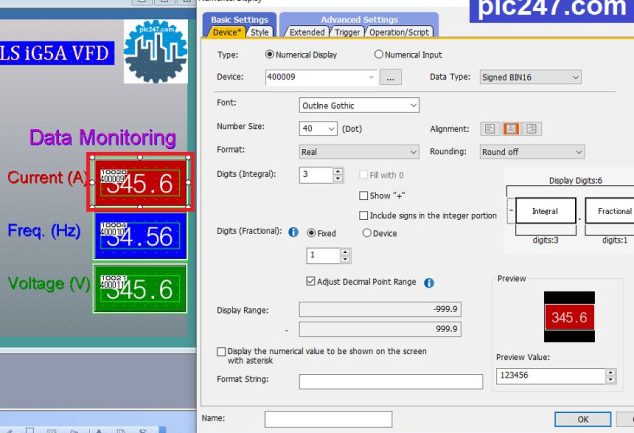
Task: Choose right alignment icon
Action: tap(531, 129)
